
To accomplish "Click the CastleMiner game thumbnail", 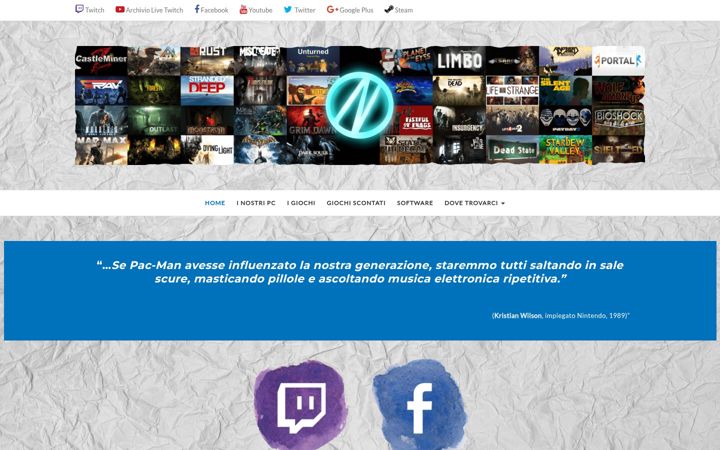I will coord(101,61).
